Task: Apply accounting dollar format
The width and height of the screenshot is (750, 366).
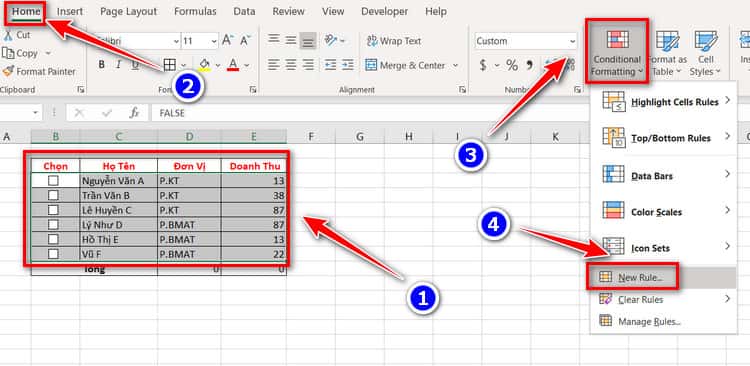Action: coord(483,65)
